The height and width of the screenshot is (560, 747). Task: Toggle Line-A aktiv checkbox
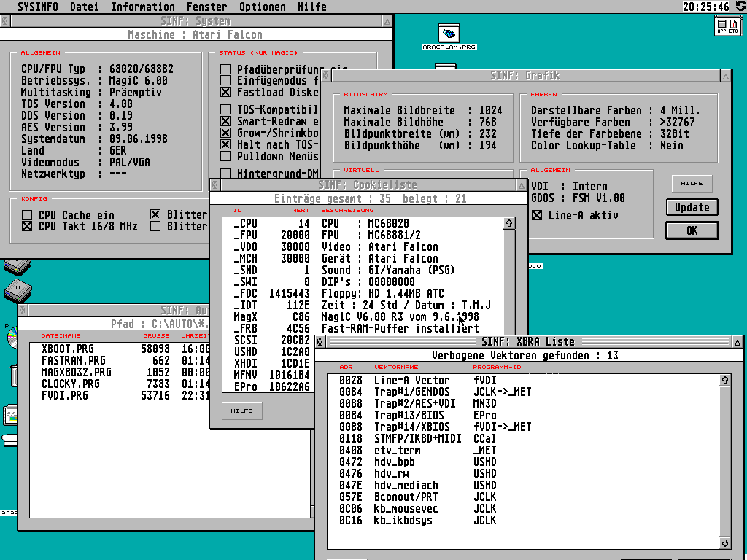[x=537, y=215]
